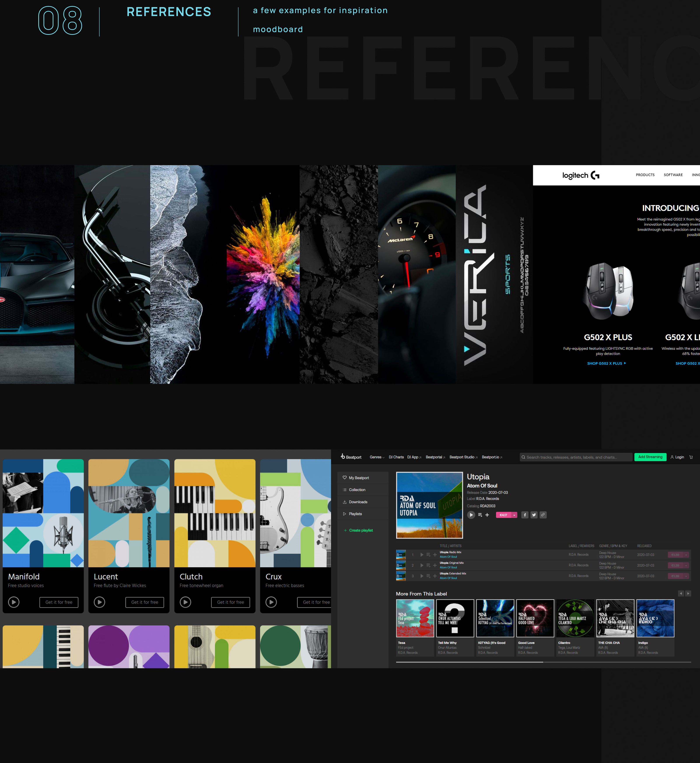Play the Clutch tonewheel organ preview
This screenshot has height=763, width=700.
tap(185, 602)
